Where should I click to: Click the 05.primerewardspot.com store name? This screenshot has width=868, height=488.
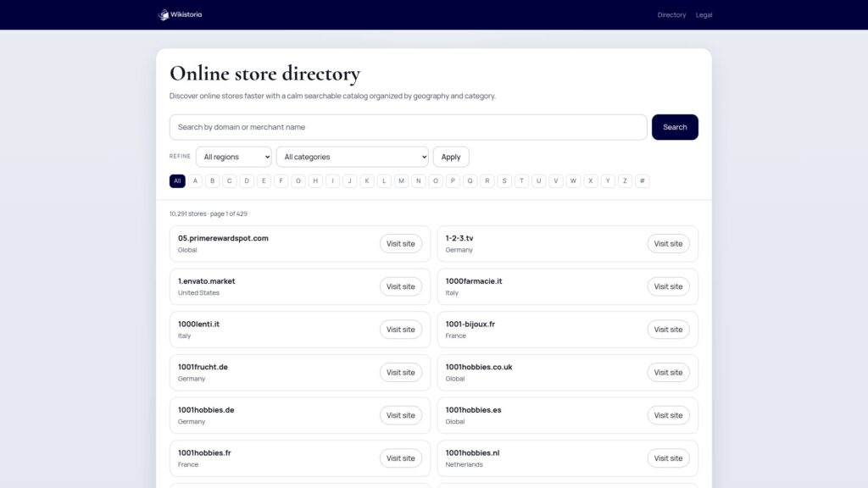223,238
